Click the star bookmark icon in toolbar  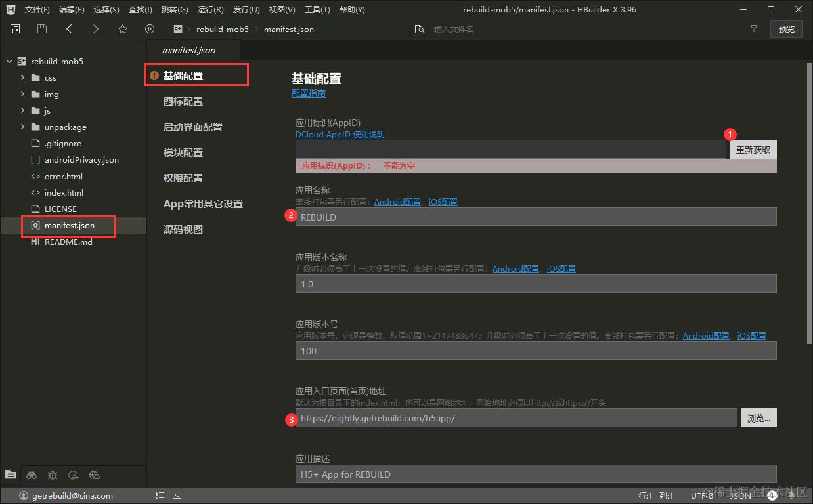click(123, 29)
